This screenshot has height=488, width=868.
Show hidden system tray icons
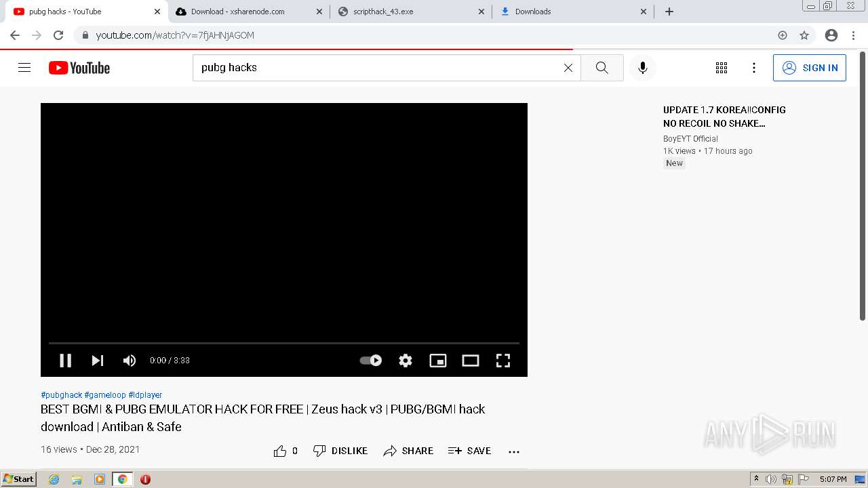[756, 479]
